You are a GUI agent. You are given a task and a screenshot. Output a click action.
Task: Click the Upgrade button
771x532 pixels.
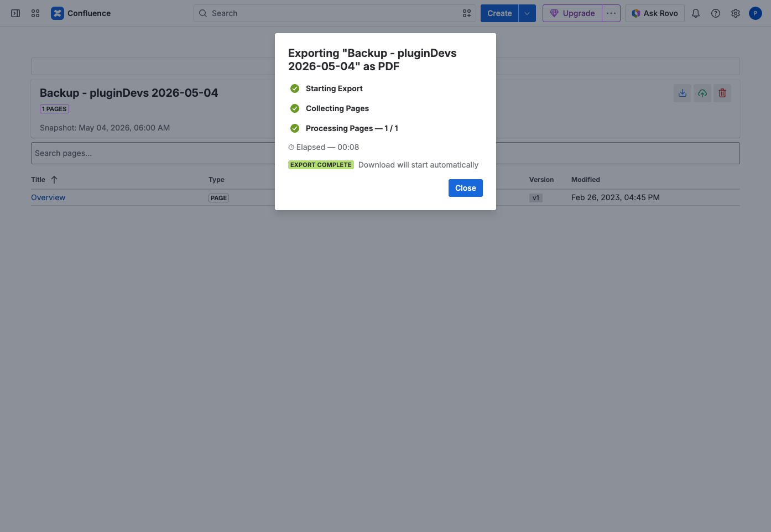coord(572,13)
